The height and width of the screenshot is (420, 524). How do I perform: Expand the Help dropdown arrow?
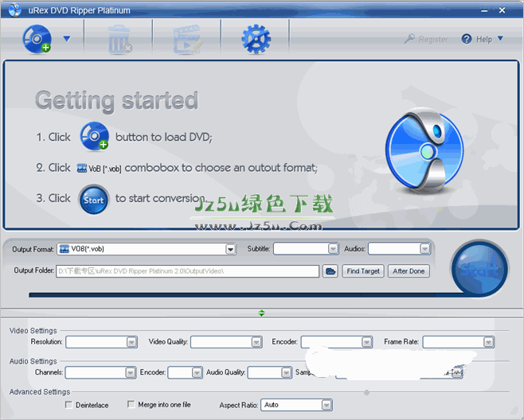(500, 38)
